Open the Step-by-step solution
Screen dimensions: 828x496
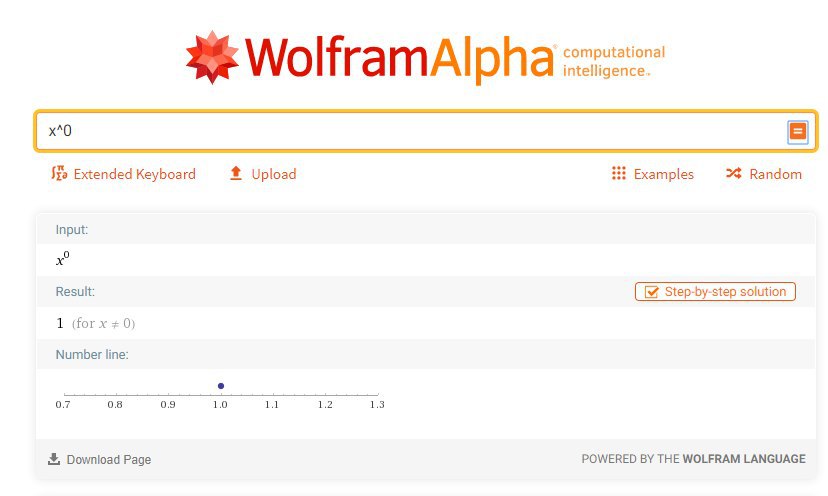click(x=715, y=292)
